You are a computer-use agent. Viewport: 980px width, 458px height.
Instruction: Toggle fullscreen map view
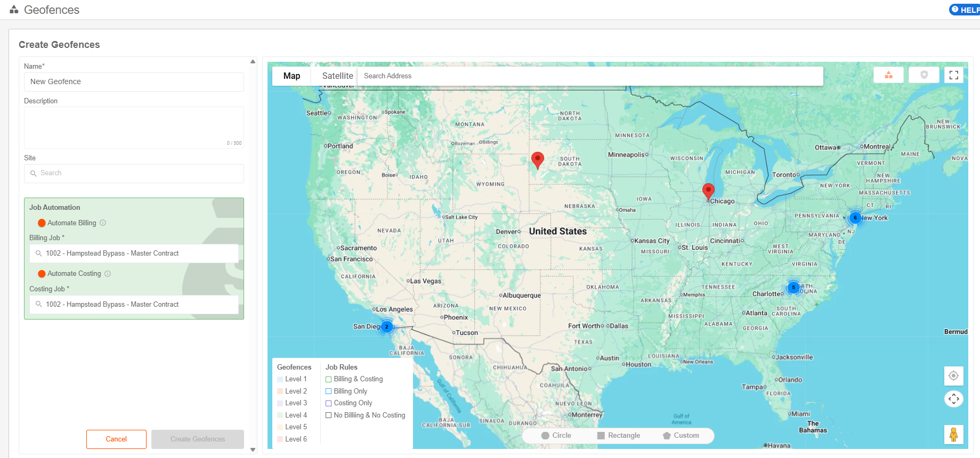(x=954, y=75)
